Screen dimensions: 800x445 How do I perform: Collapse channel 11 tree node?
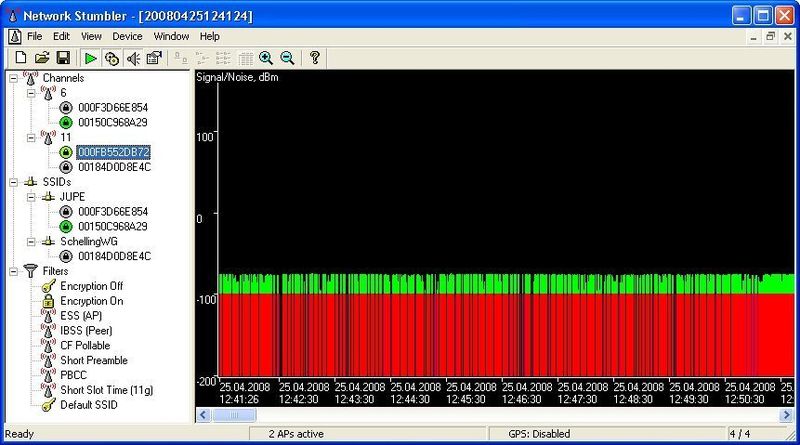click(x=31, y=138)
